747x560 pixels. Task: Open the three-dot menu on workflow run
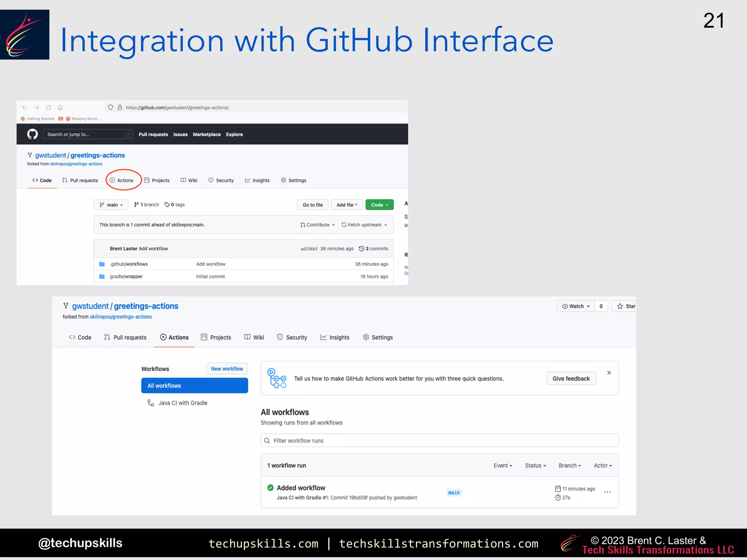tap(607, 492)
